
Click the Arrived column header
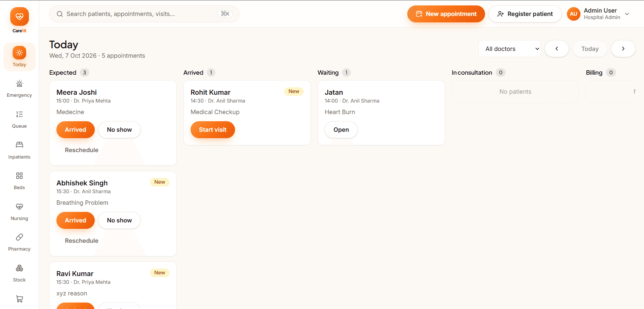[x=193, y=73]
